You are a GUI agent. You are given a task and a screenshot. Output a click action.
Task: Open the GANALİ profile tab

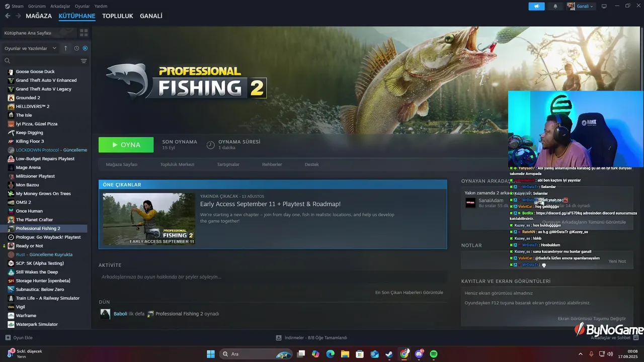click(x=151, y=16)
